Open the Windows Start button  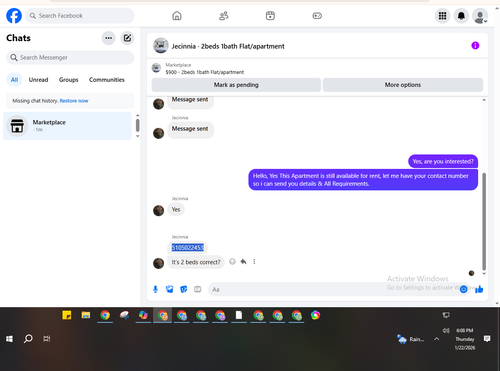click(9, 339)
